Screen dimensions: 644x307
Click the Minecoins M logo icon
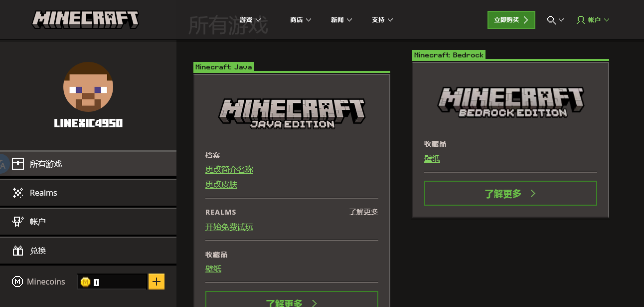17,282
